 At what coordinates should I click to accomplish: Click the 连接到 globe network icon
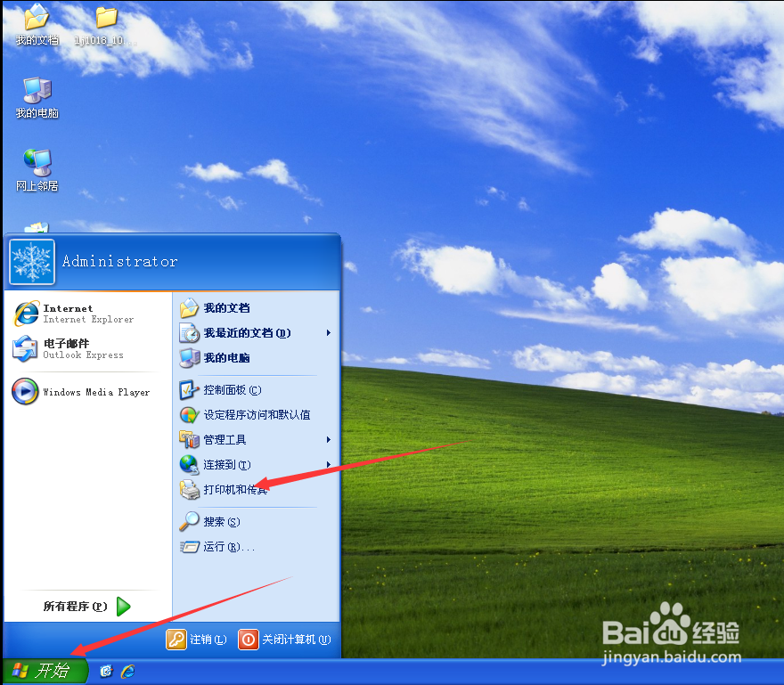pos(190,464)
